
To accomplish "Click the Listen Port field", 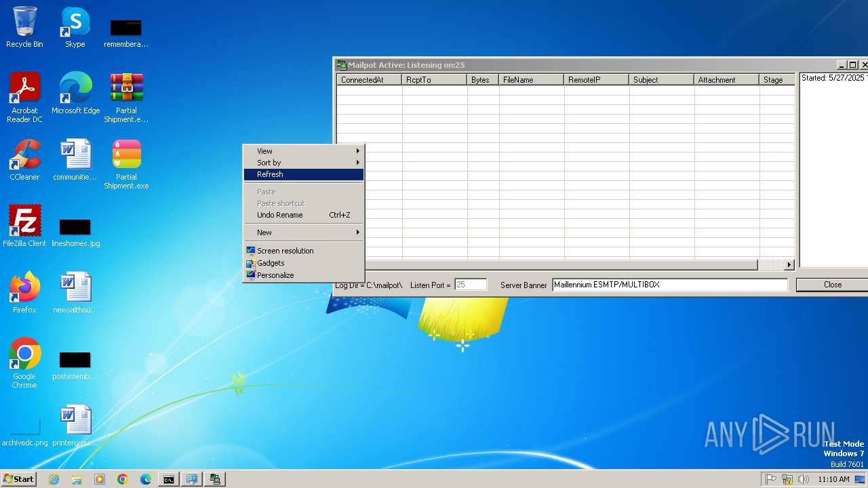I will tap(471, 285).
